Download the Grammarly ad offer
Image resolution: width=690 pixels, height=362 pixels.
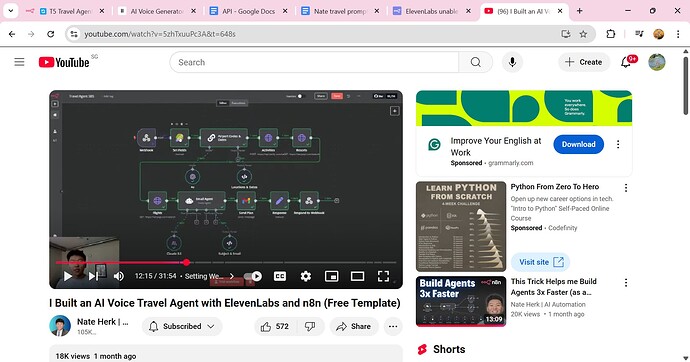(578, 144)
